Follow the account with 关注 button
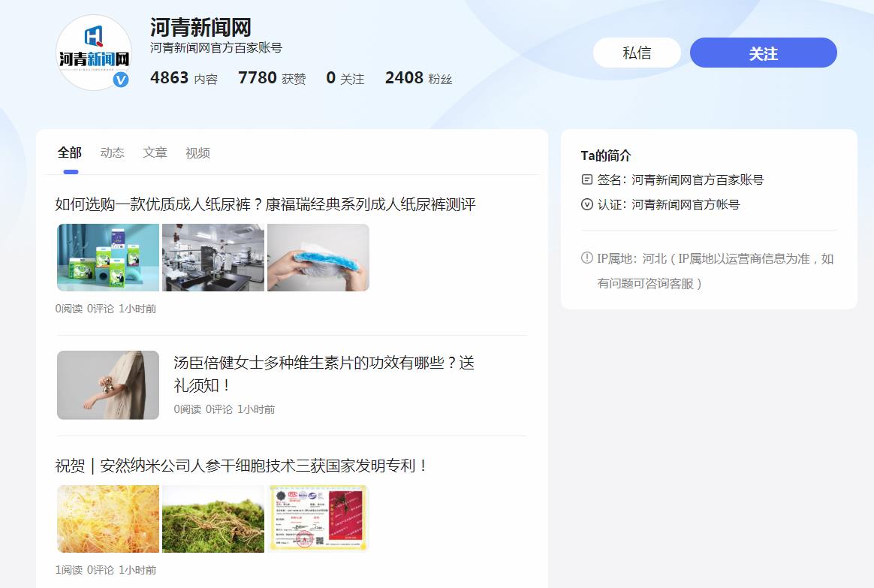The image size is (874, 588). coord(763,53)
